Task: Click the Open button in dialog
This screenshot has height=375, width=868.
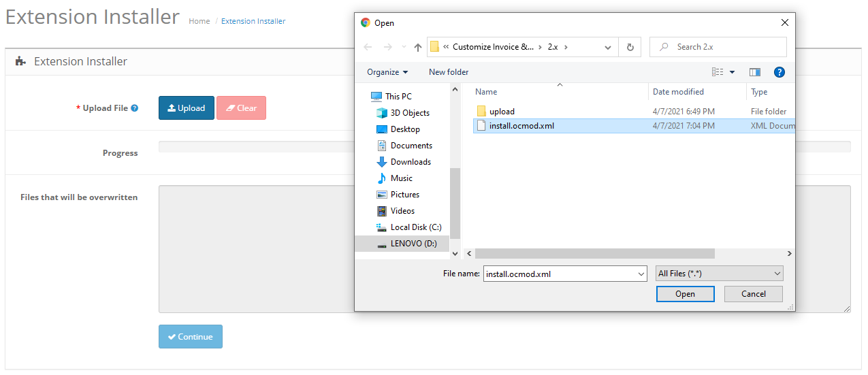Action: [685, 294]
